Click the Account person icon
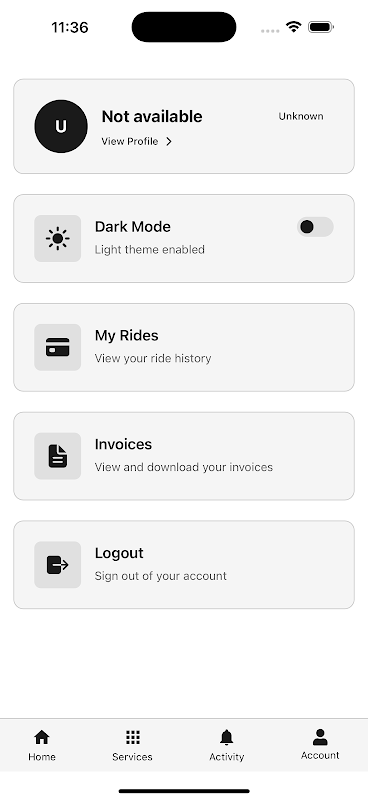The image size is (368, 800). click(320, 737)
